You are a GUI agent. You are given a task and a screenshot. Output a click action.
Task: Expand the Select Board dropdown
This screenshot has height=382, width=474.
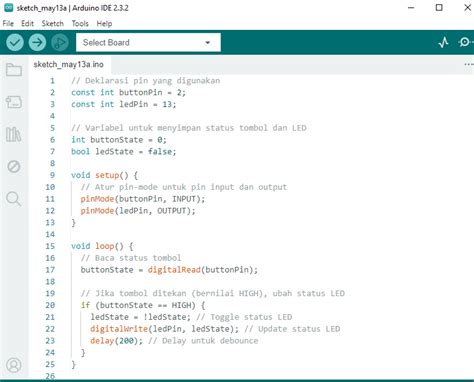148,42
